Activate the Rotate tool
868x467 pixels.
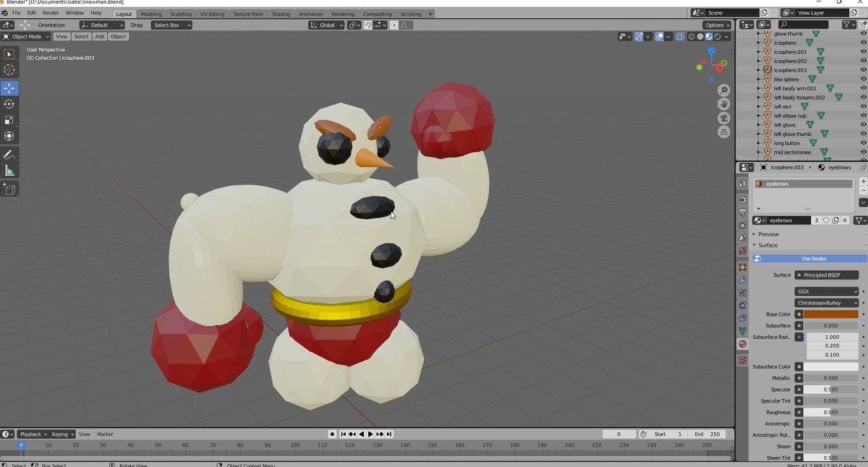pos(9,104)
